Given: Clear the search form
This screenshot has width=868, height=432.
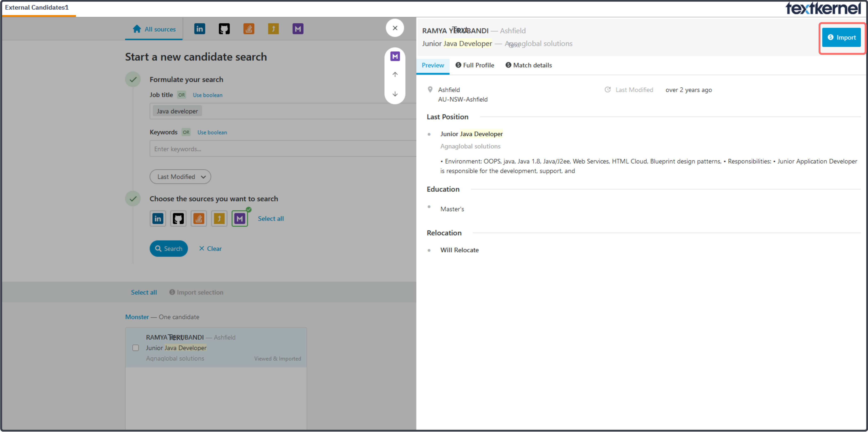Looking at the screenshot, I should tap(210, 249).
